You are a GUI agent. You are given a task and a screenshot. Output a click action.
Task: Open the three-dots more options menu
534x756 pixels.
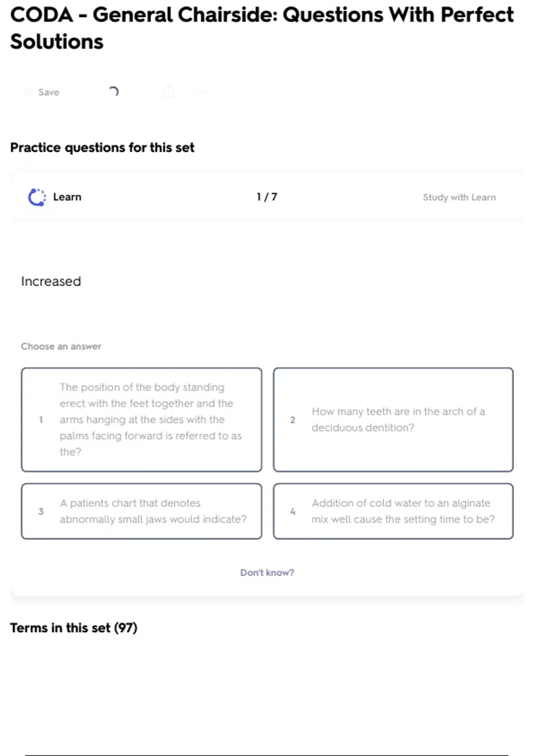pos(201,92)
